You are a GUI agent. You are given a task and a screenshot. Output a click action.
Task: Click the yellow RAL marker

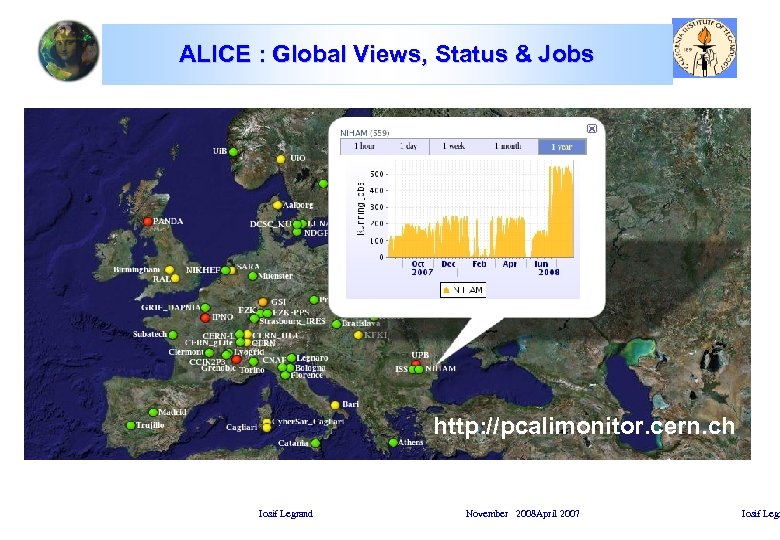click(x=175, y=278)
